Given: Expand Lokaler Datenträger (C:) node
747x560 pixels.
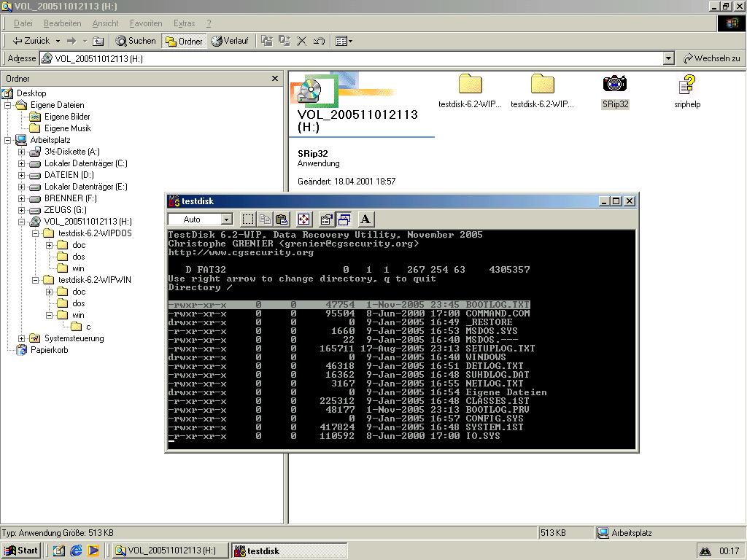Looking at the screenshot, I should point(21,163).
